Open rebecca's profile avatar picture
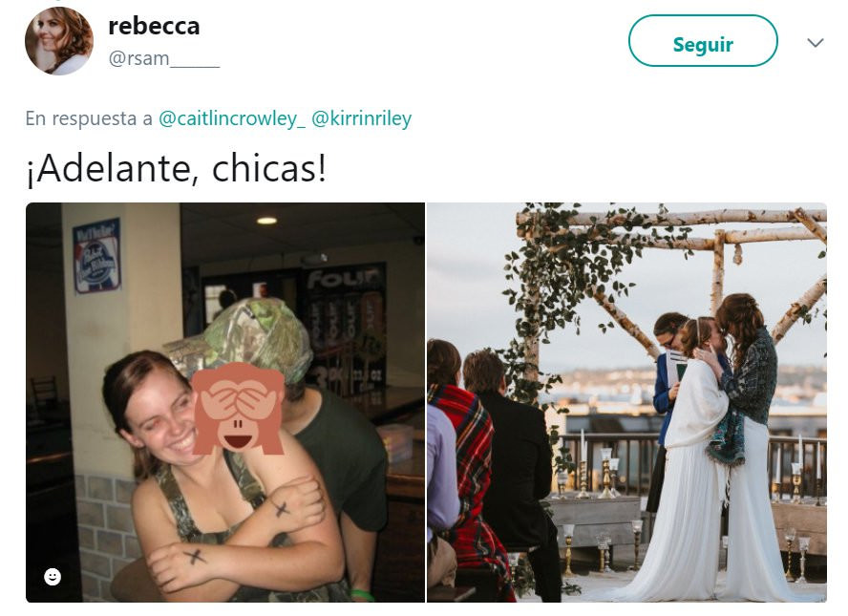Viewport: 848px width, 616px height. coord(59,40)
